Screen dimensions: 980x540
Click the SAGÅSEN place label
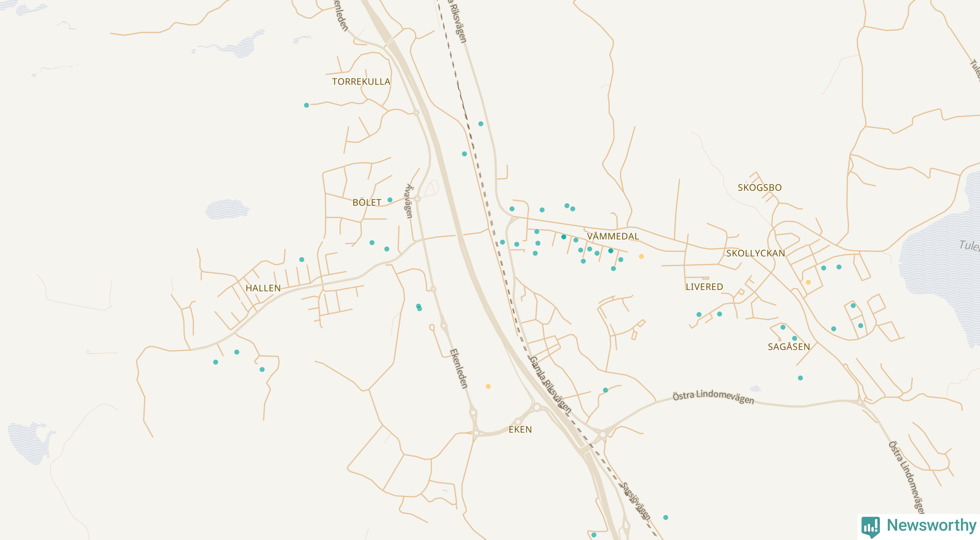click(789, 347)
